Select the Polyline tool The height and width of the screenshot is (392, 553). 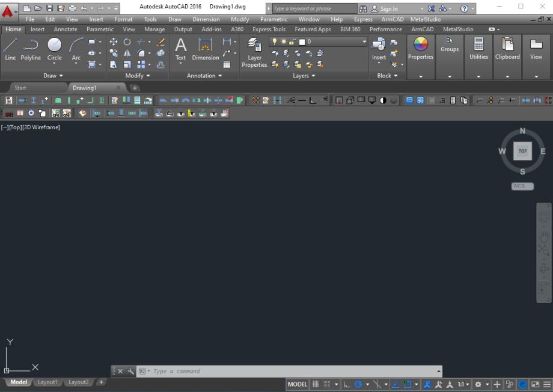(31, 49)
